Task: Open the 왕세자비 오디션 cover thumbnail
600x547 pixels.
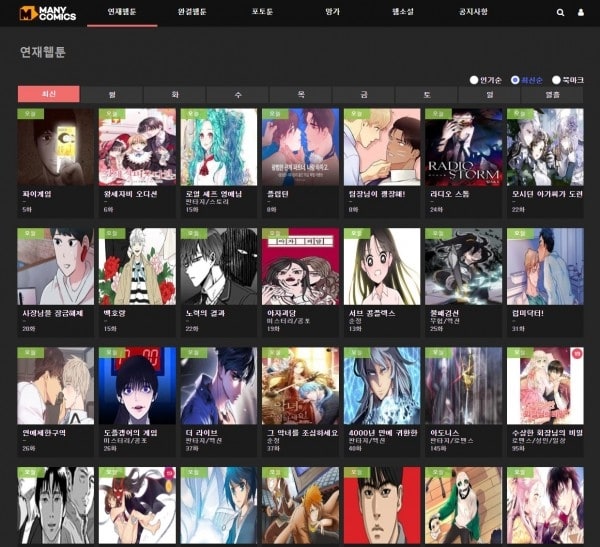Action: (137, 147)
